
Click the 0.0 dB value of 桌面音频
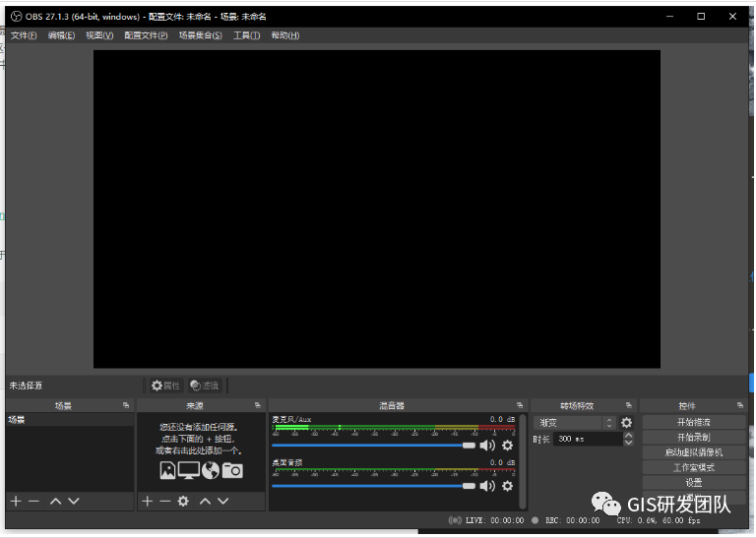point(502,462)
